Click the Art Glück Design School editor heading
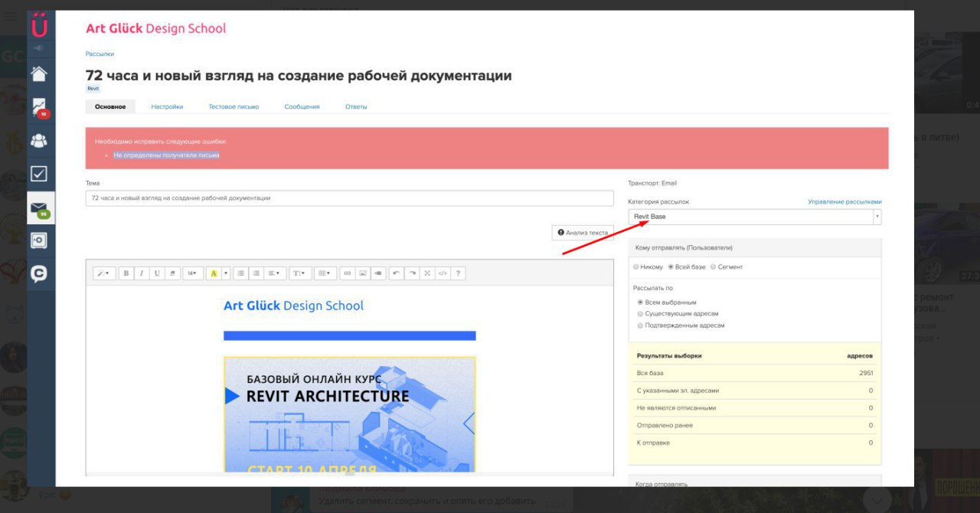 [293, 306]
